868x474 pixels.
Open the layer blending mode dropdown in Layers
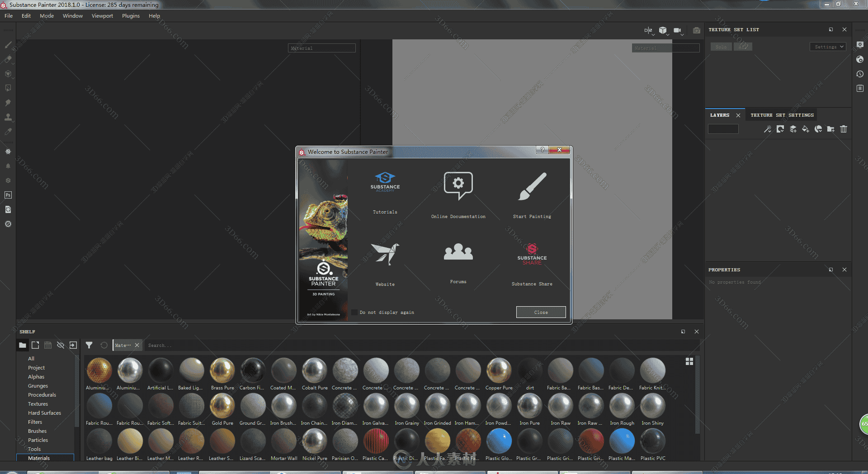coord(723,129)
